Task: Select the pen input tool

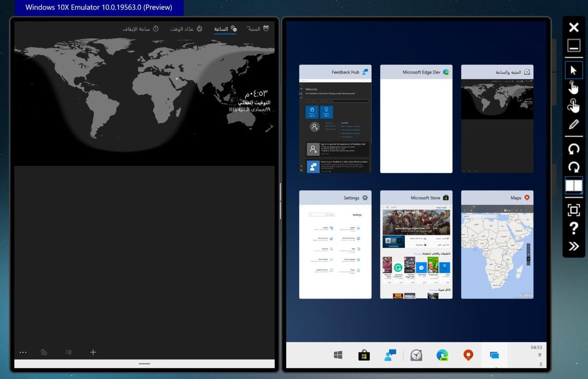Action: point(573,125)
